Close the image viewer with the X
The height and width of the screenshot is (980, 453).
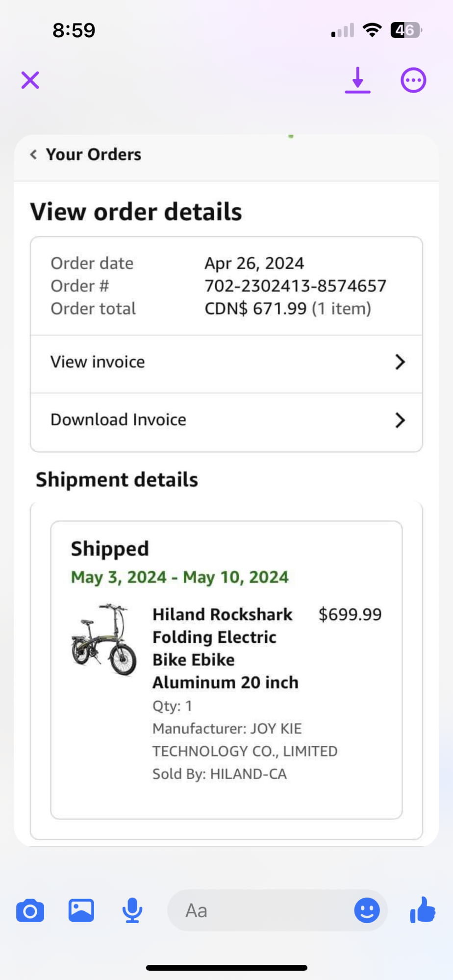pos(30,80)
